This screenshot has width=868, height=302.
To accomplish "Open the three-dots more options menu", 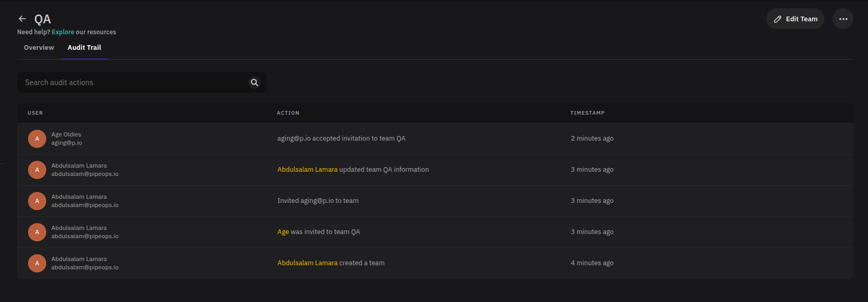I will pyautogui.click(x=843, y=19).
